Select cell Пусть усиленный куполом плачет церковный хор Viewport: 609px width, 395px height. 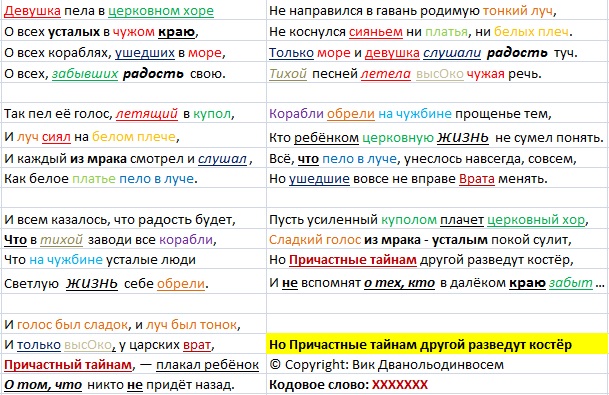(x=438, y=219)
